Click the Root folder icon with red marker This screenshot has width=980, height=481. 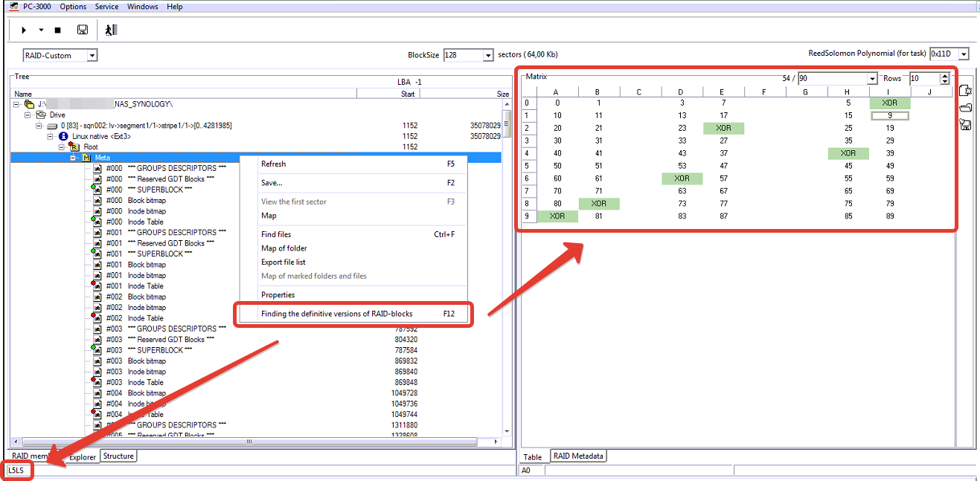coord(74,146)
